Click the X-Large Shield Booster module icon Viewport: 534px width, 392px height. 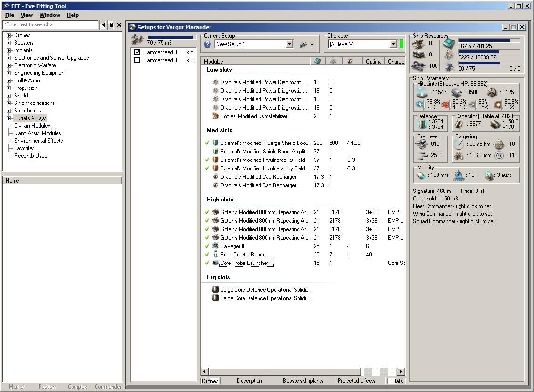coord(216,143)
